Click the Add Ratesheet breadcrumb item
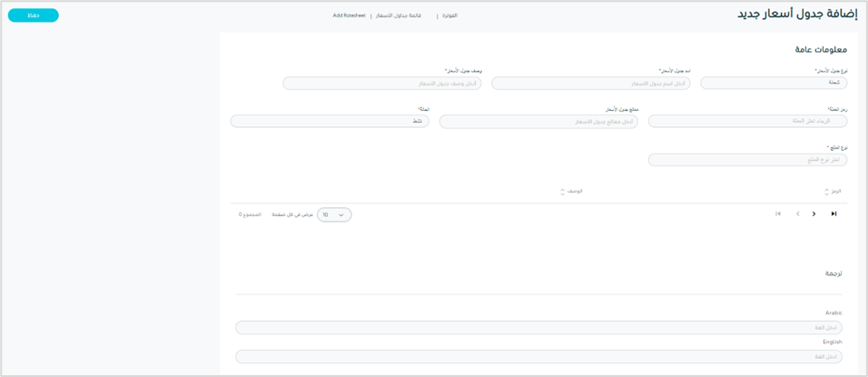868x377 pixels. (349, 15)
